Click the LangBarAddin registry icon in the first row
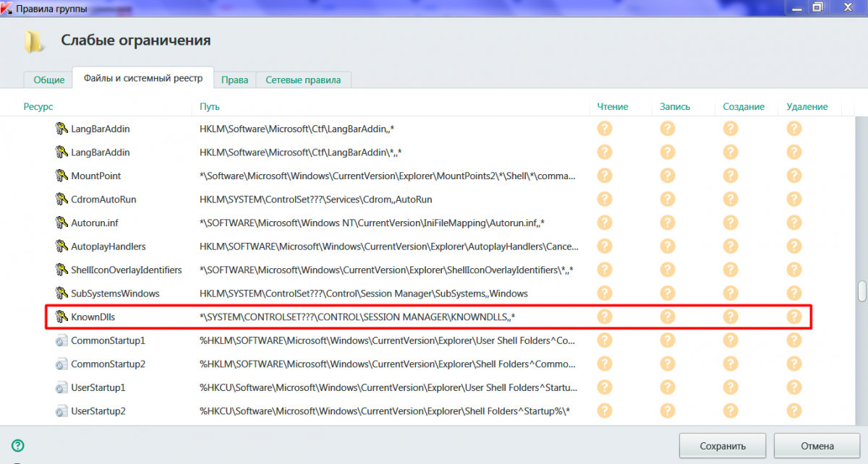 61,129
